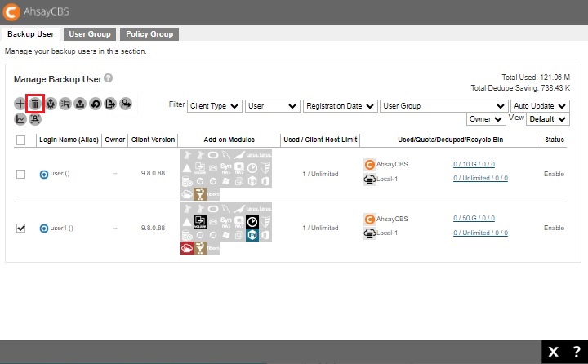Screen dimensions: 588x364
Task: Click the Total Used: 121.06 M text
Action: (536, 78)
